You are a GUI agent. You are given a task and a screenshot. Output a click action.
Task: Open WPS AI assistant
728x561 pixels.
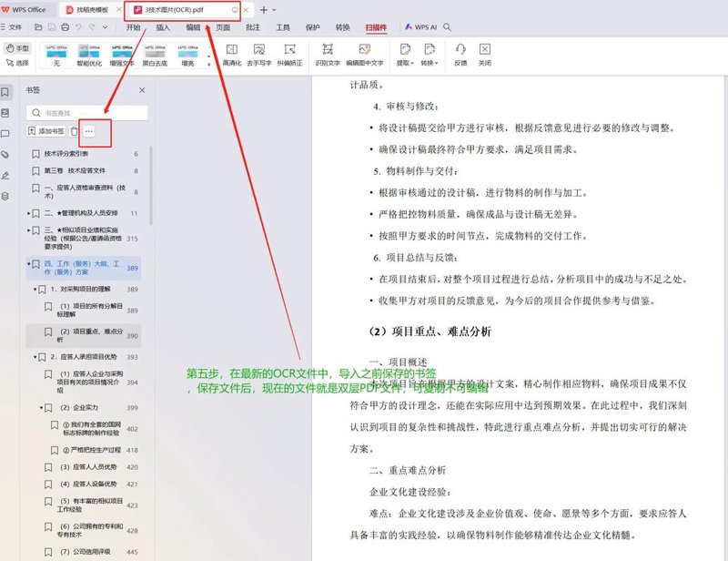(x=420, y=27)
